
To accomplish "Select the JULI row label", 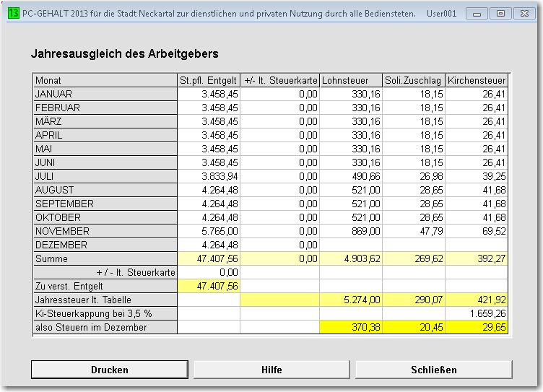I will coord(105,176).
